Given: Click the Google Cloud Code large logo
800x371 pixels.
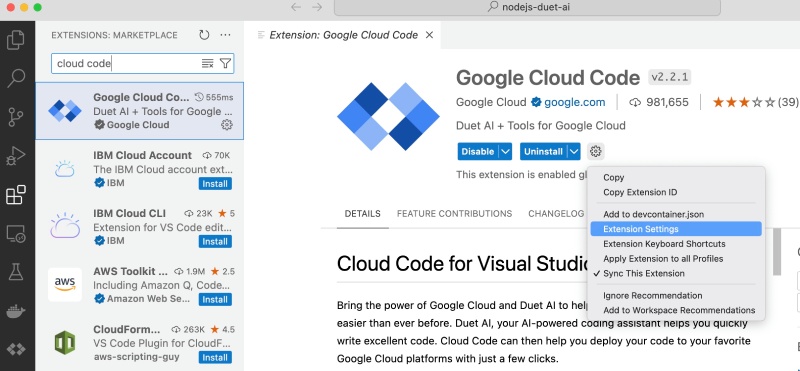Looking at the screenshot, I should pyautogui.click(x=388, y=116).
